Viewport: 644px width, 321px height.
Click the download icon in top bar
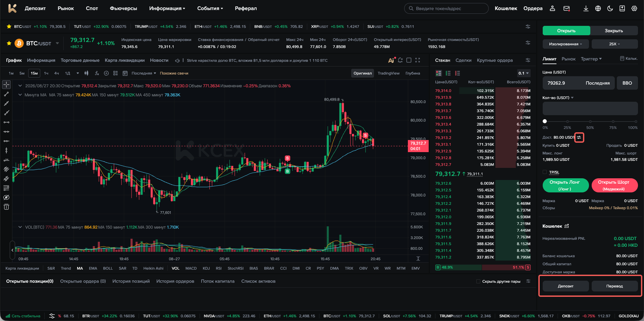pyautogui.click(x=586, y=8)
